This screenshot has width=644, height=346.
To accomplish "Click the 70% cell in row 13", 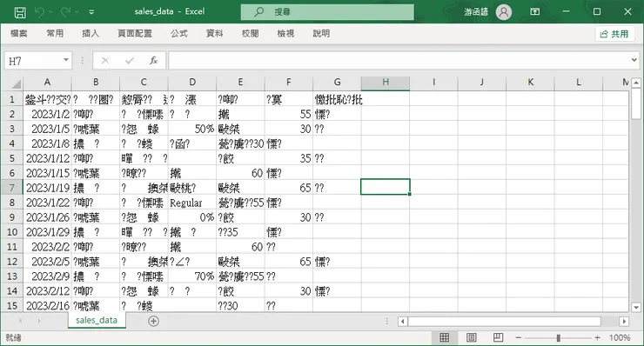I will click(x=192, y=276).
